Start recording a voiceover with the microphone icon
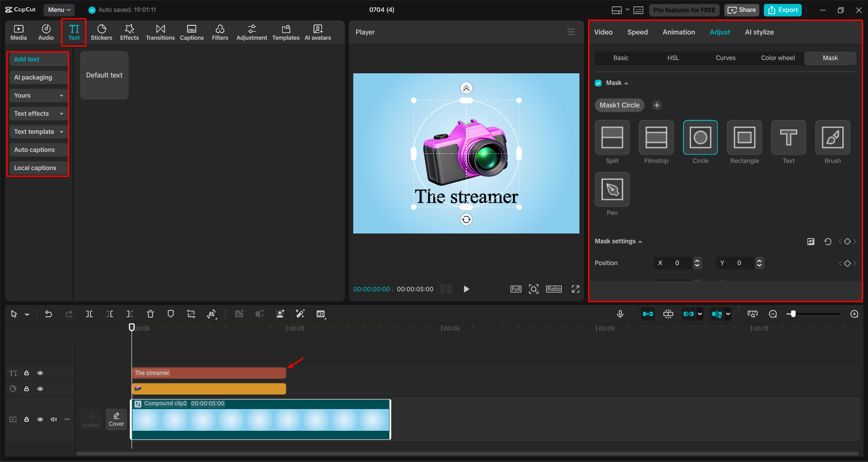The width and height of the screenshot is (868, 462). pyautogui.click(x=620, y=314)
